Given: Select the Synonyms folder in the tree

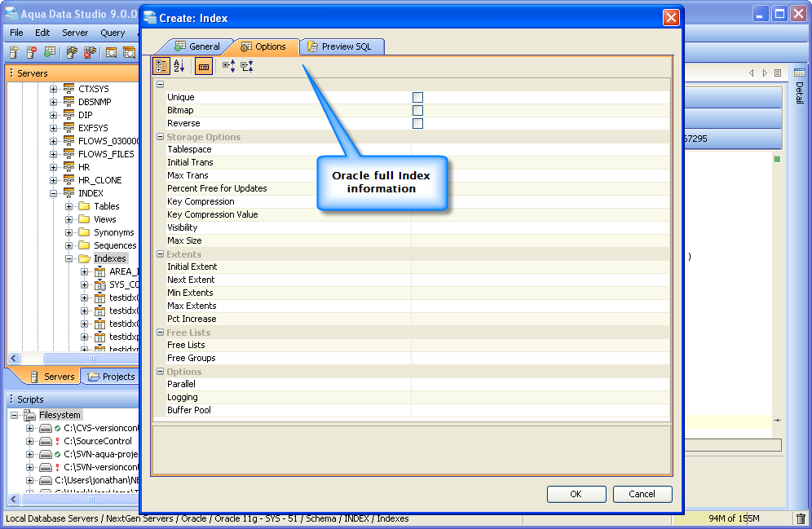Looking at the screenshot, I should pyautogui.click(x=114, y=232).
